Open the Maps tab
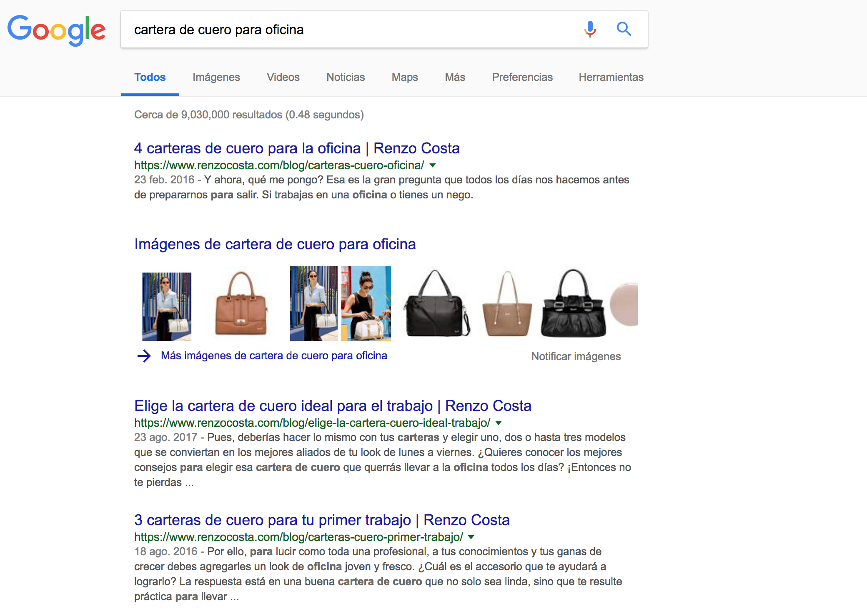867x616 pixels. [x=405, y=77]
